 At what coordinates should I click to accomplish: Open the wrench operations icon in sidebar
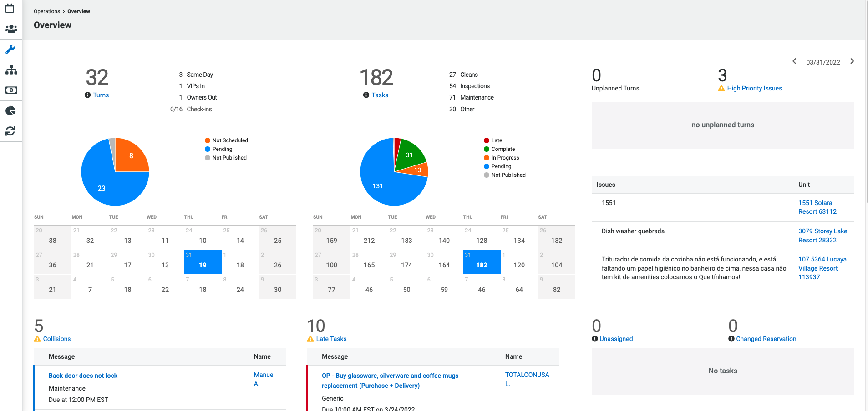(10, 49)
